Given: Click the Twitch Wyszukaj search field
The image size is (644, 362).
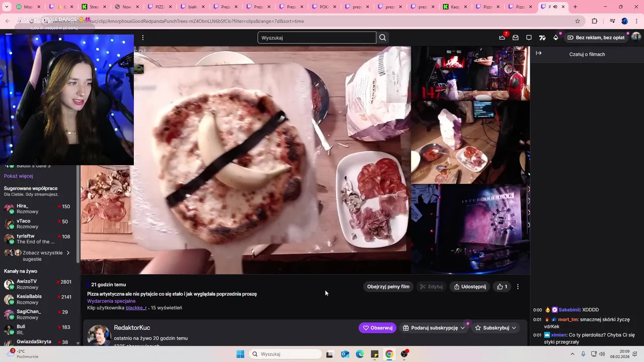Looking at the screenshot, I should pyautogui.click(x=317, y=38).
